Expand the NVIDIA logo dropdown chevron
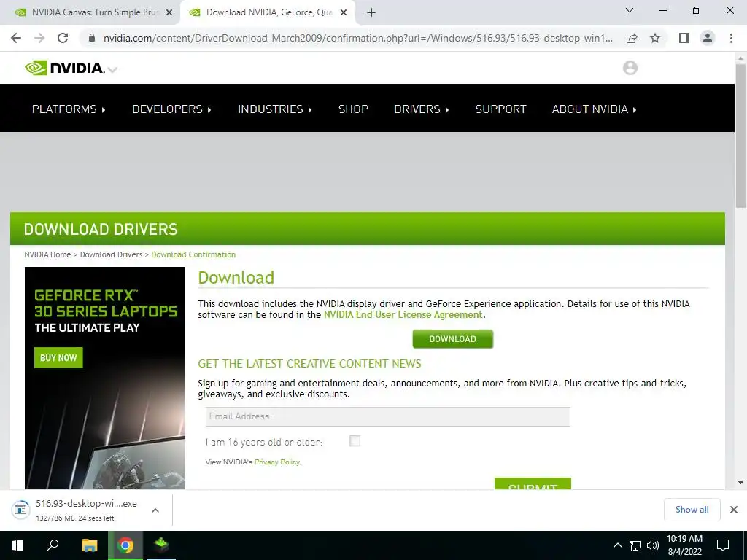This screenshot has width=747, height=560. [112, 69]
